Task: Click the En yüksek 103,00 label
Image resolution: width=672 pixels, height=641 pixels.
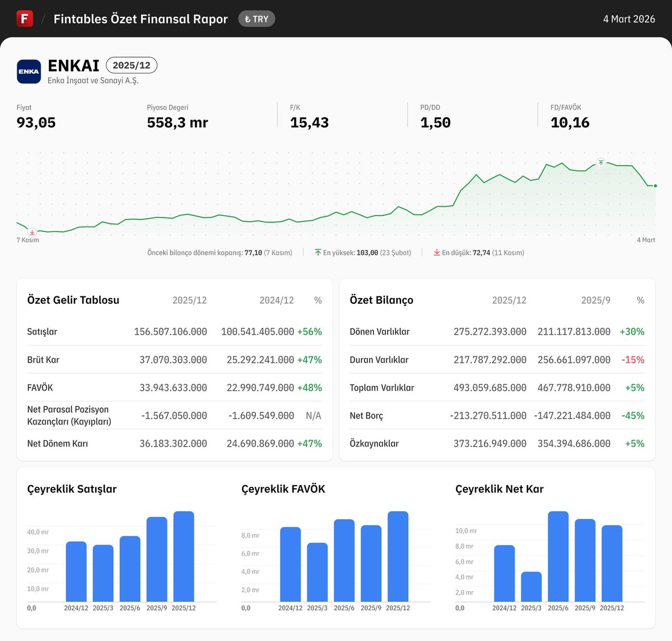Action: (367, 253)
